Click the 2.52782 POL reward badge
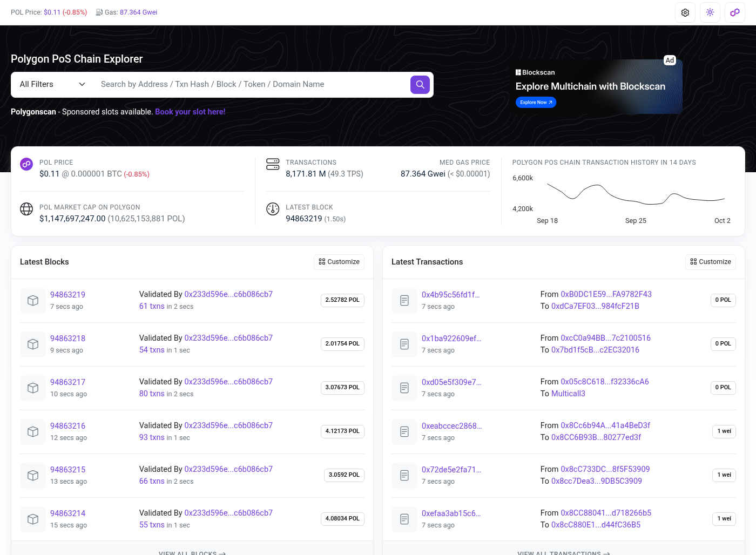 point(342,300)
